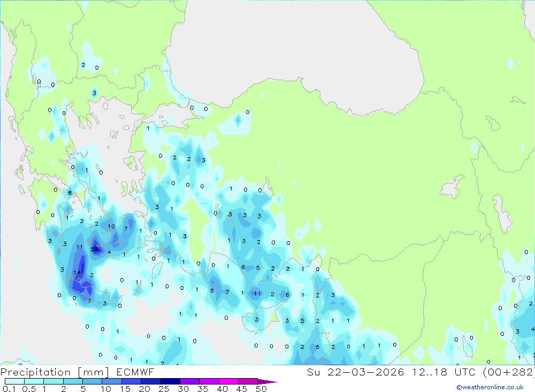Click the date '22-03-2026' text

click(x=366, y=372)
